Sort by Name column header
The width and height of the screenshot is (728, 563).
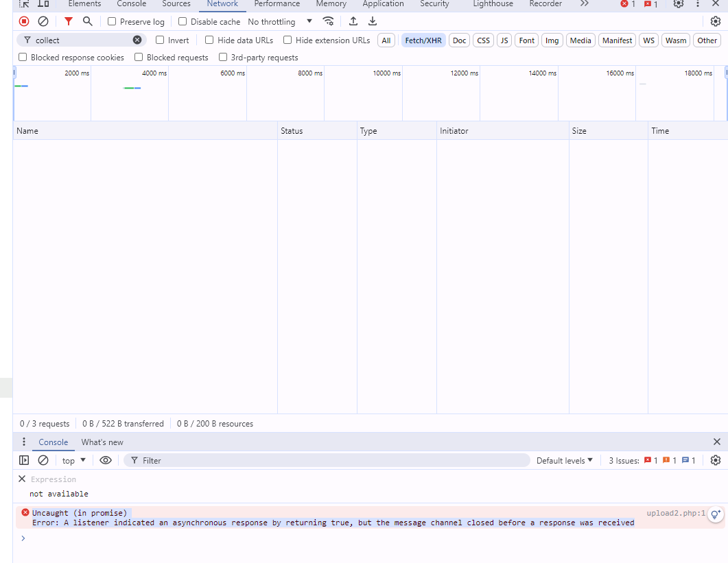click(x=145, y=130)
